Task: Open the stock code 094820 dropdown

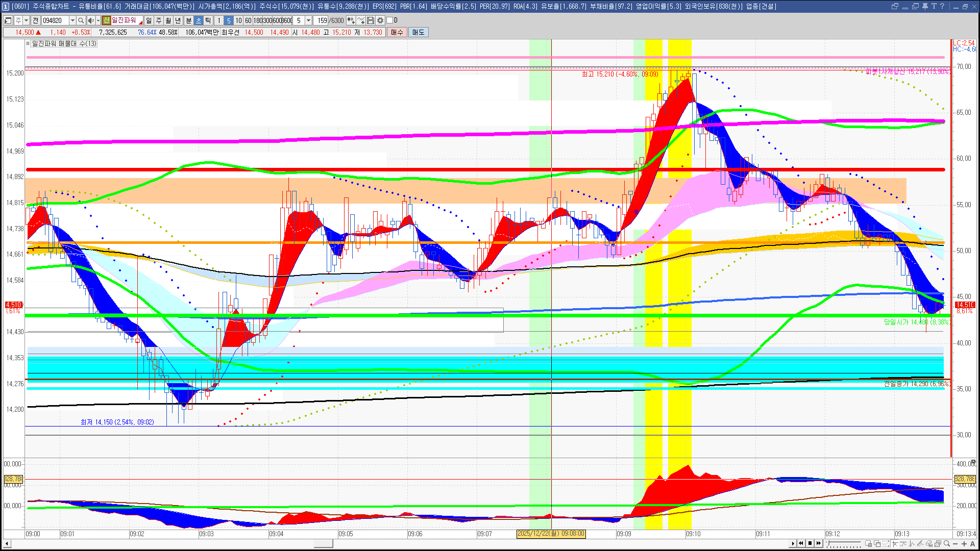Action: coord(72,20)
